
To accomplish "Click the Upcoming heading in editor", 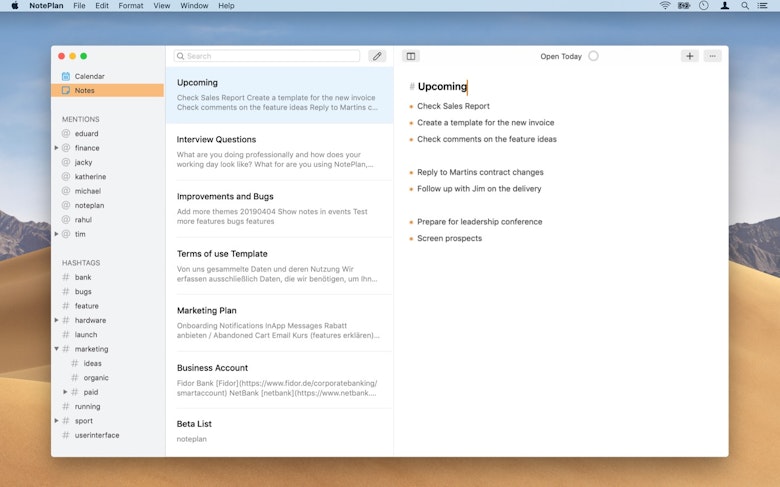I will click(442, 87).
